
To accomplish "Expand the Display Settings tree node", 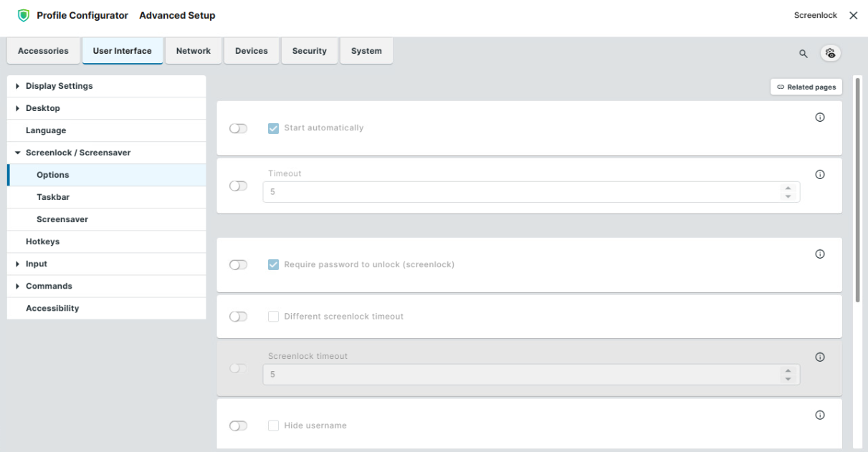I will click(x=18, y=87).
